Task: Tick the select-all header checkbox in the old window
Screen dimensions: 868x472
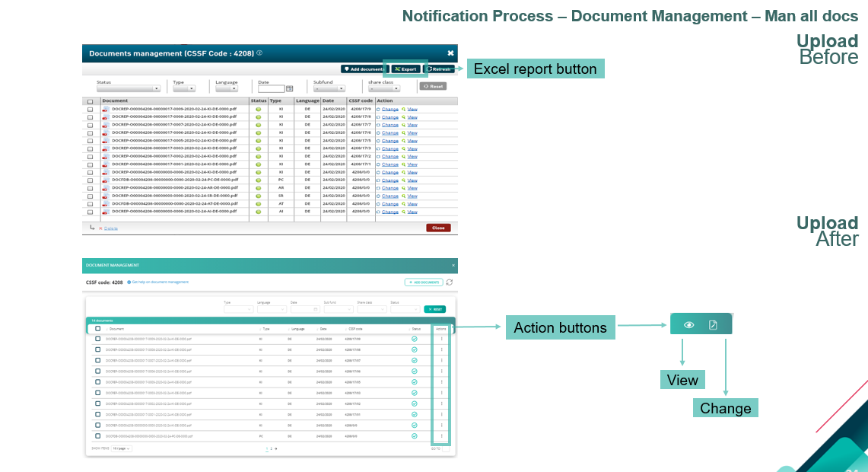Action: 91,101
